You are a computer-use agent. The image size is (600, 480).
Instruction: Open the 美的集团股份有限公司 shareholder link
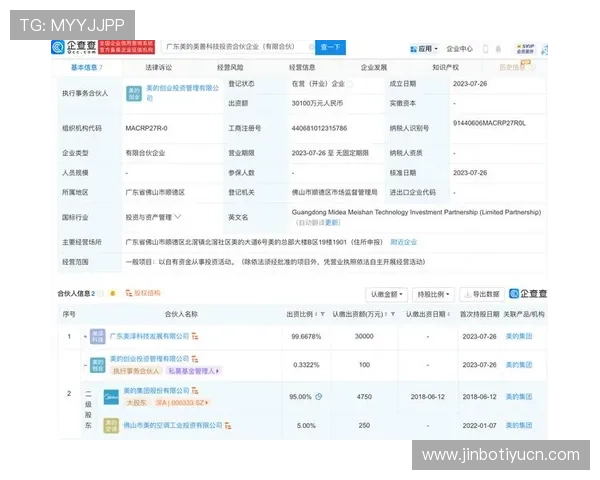(156, 390)
